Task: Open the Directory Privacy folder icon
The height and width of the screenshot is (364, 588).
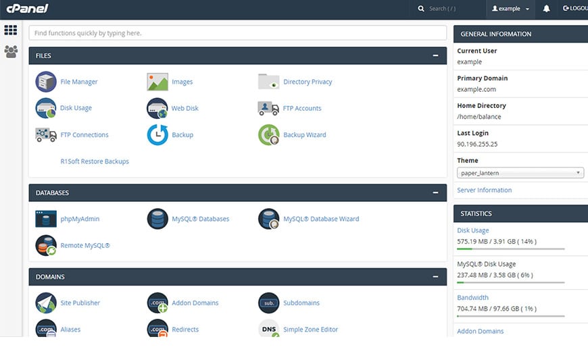Action: [x=268, y=81]
